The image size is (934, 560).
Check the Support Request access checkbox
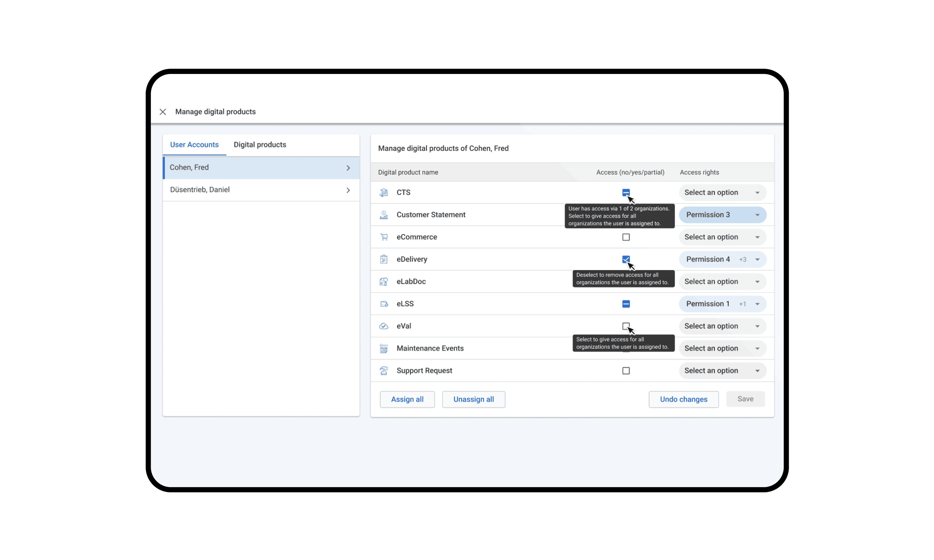[x=626, y=371]
